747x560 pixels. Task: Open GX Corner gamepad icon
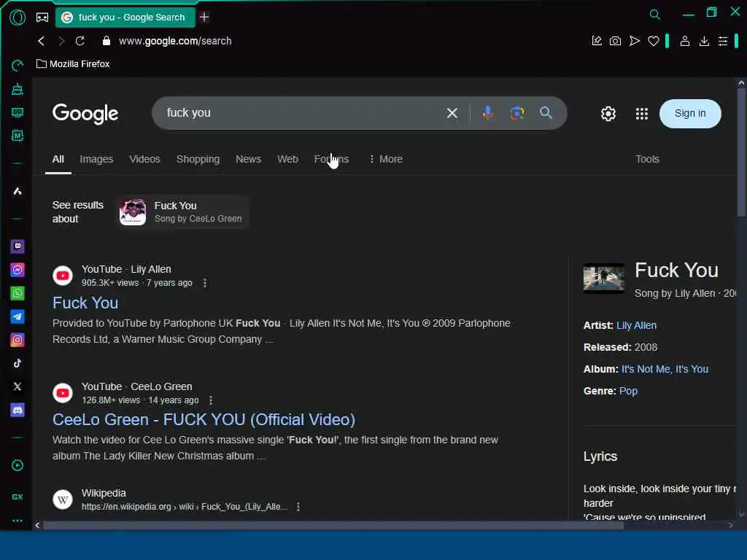click(42, 17)
